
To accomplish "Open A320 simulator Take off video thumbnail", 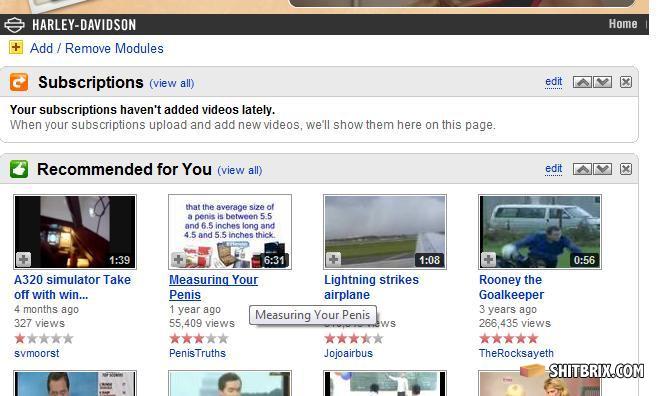I will (x=75, y=232).
